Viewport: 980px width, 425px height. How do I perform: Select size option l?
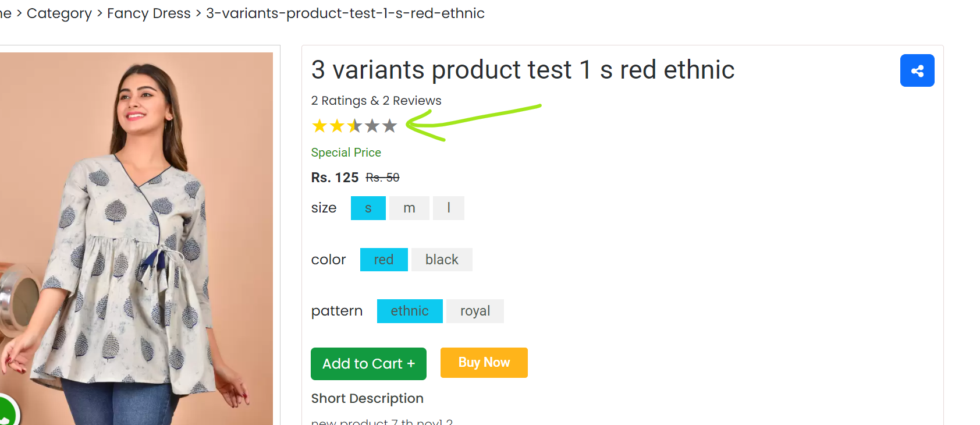click(448, 208)
